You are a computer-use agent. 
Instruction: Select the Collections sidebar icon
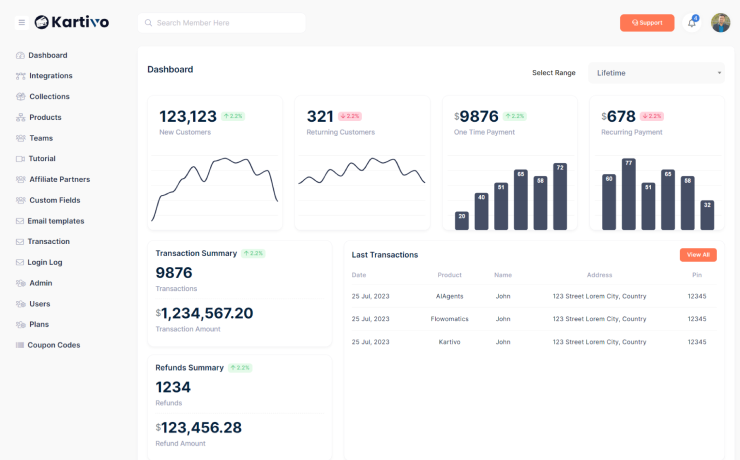[20, 97]
